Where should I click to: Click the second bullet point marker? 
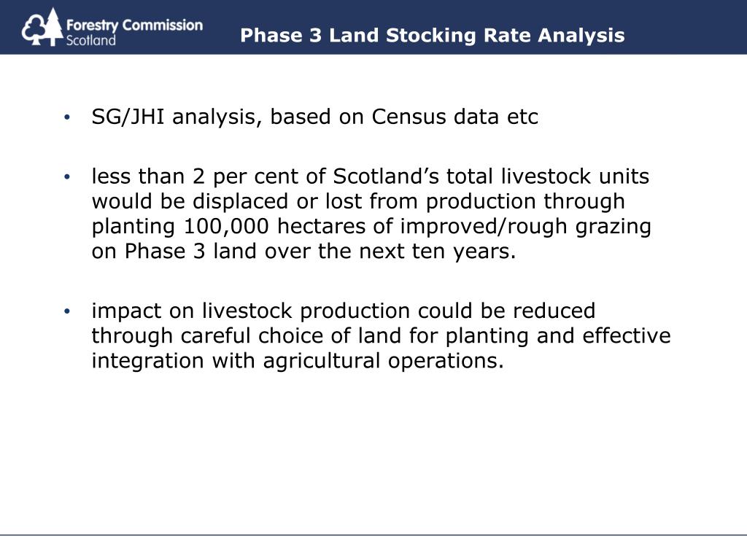pos(66,176)
